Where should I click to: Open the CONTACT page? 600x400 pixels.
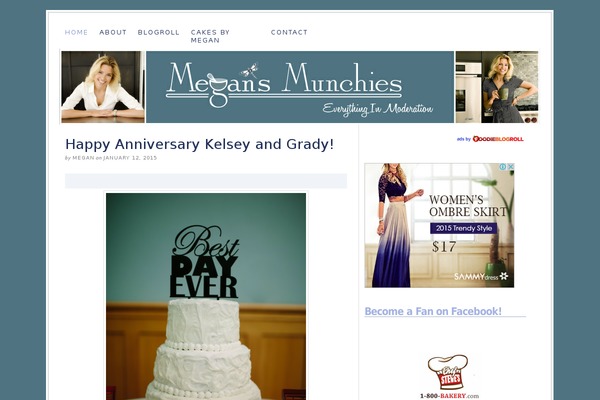[289, 32]
